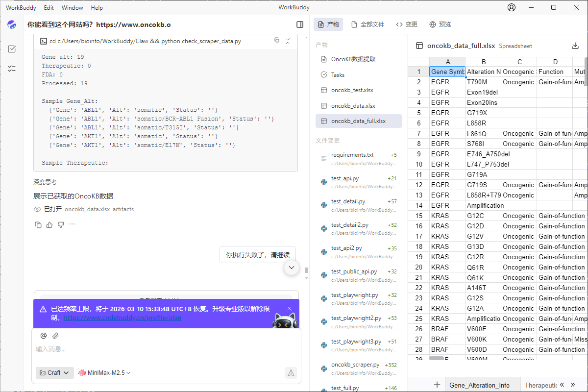The image size is (588, 392).
Task: Select cell T790M in column B
Action: pos(483,82)
